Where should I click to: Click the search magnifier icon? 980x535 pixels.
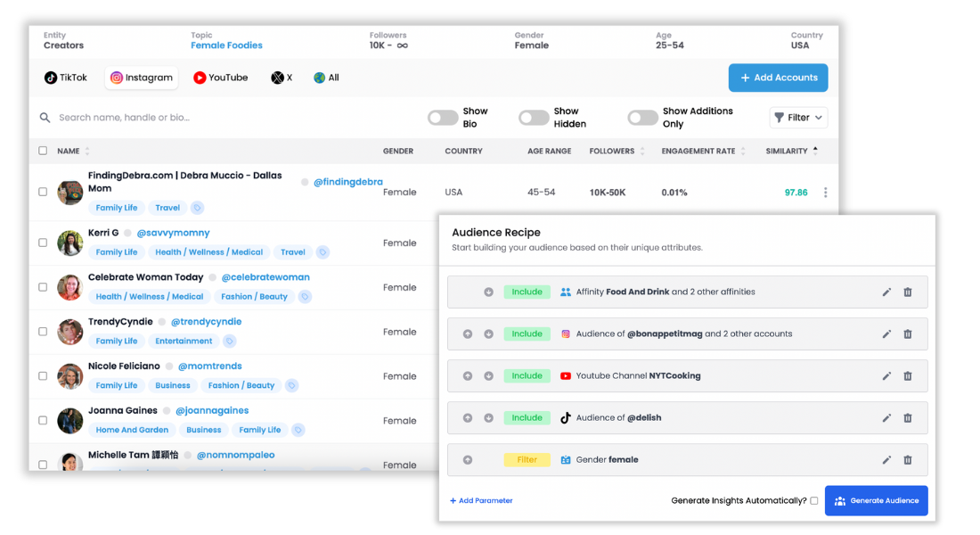click(45, 118)
